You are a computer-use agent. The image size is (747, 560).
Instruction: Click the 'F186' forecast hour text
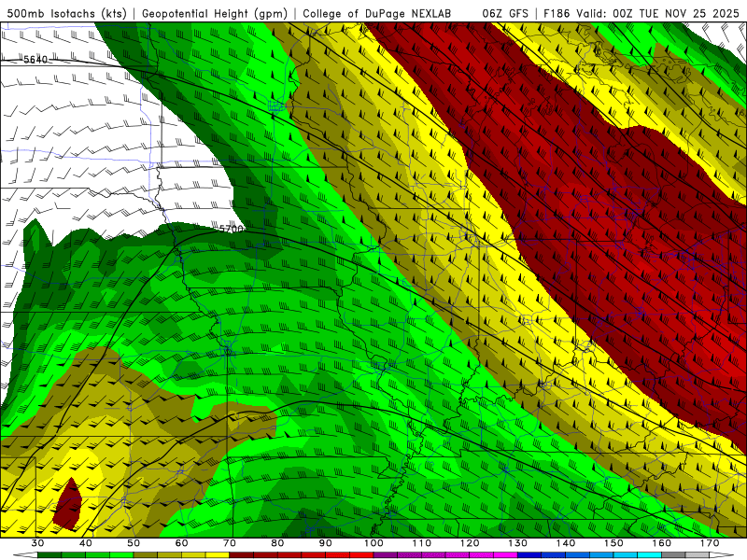[557, 13]
